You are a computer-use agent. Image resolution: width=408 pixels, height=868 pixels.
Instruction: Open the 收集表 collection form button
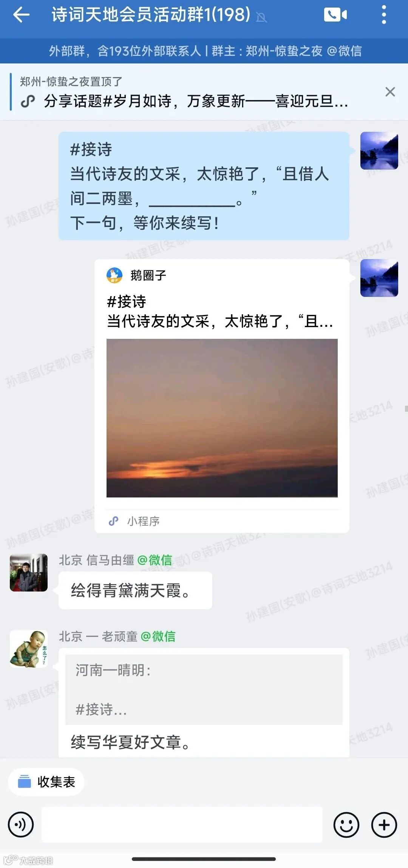46,782
